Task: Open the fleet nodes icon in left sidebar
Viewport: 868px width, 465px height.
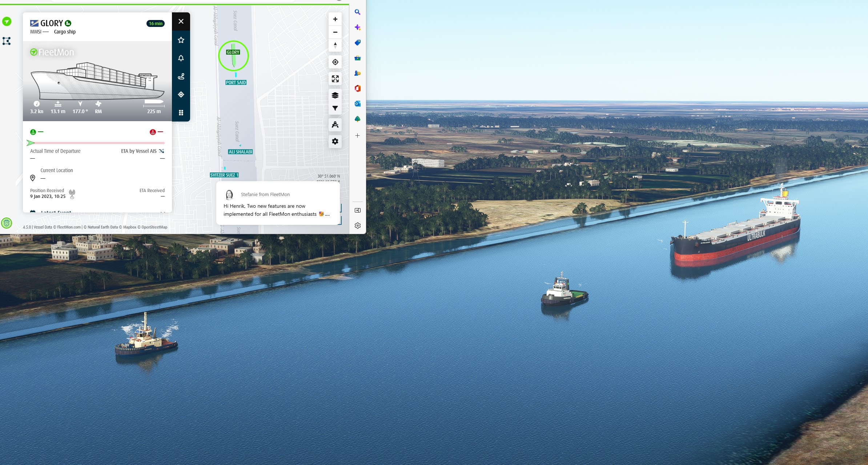Action: 7,41
